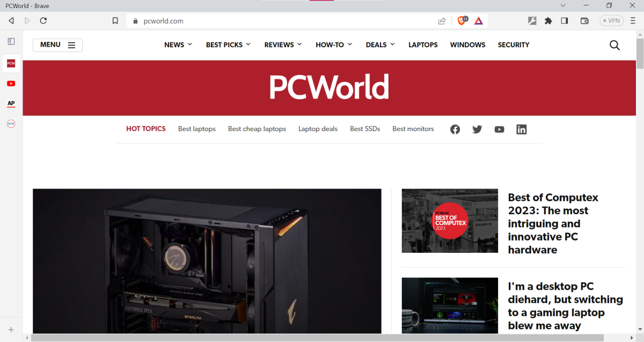Open the PCW shortcut in the sidebar

click(11, 63)
